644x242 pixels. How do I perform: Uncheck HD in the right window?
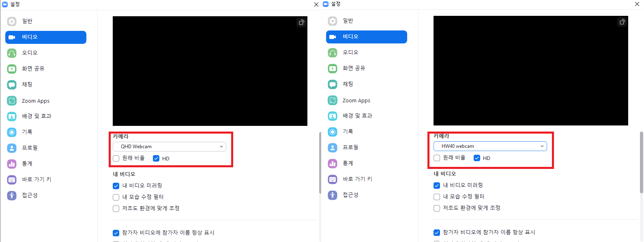[477, 158]
